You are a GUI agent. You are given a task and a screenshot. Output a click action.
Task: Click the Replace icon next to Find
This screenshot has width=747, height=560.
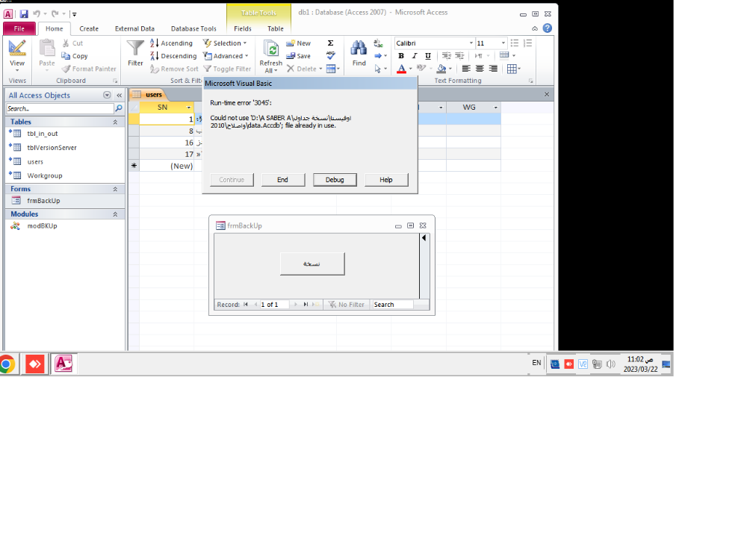[379, 43]
